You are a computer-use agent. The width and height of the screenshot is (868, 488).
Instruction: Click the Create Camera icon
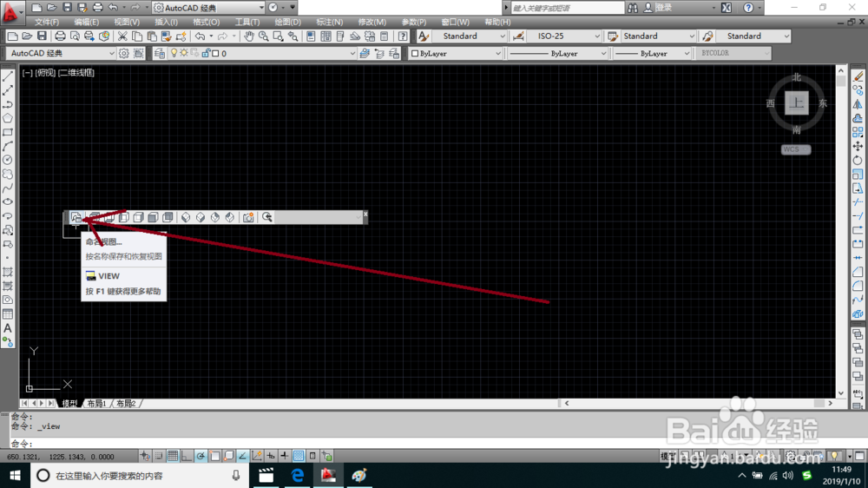pos(248,217)
